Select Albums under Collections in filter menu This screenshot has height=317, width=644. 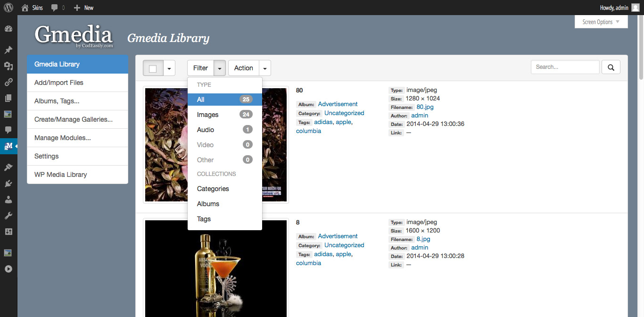coord(208,204)
